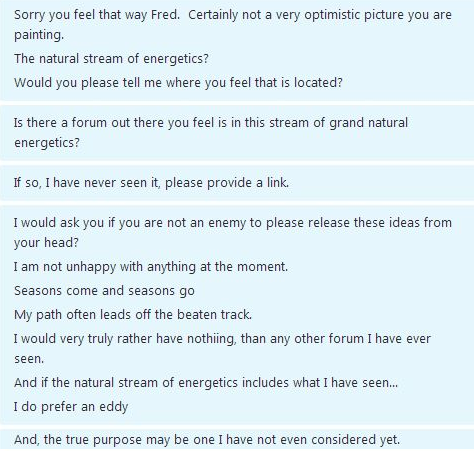
Task: Click 'And if the natural stream of energetics includes'
Action: point(206,383)
